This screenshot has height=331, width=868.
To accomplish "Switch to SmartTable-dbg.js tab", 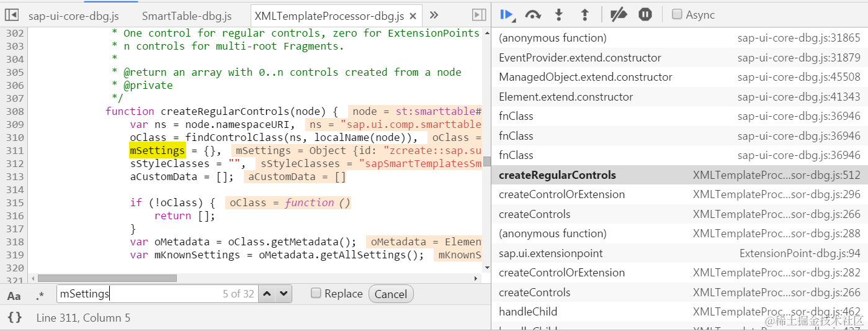I will click(187, 16).
